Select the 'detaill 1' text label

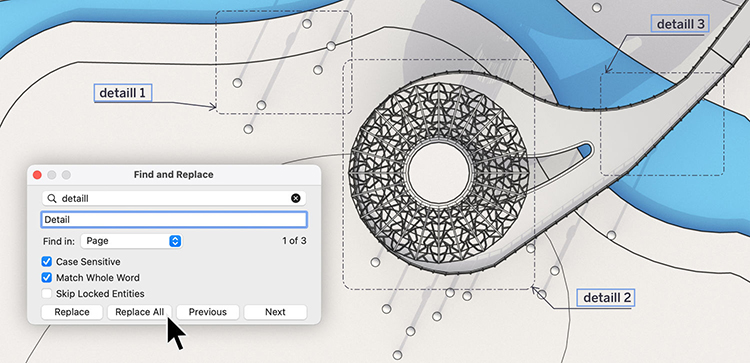(x=122, y=93)
